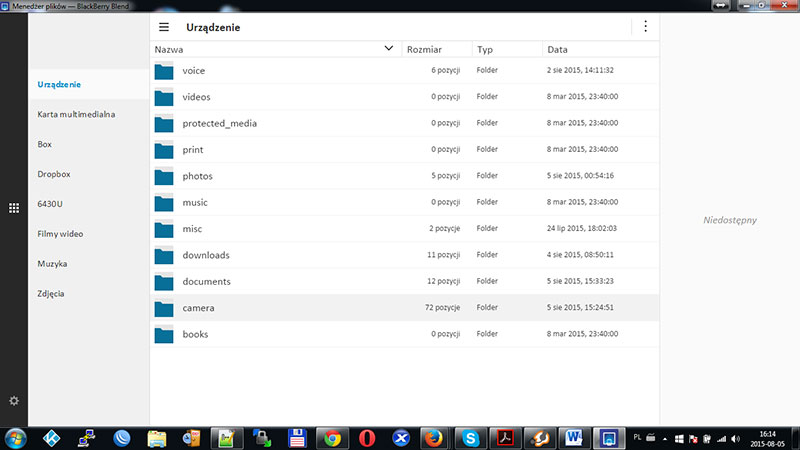800x450 pixels.
Task: Open the three-dot overflow menu
Action: click(645, 27)
